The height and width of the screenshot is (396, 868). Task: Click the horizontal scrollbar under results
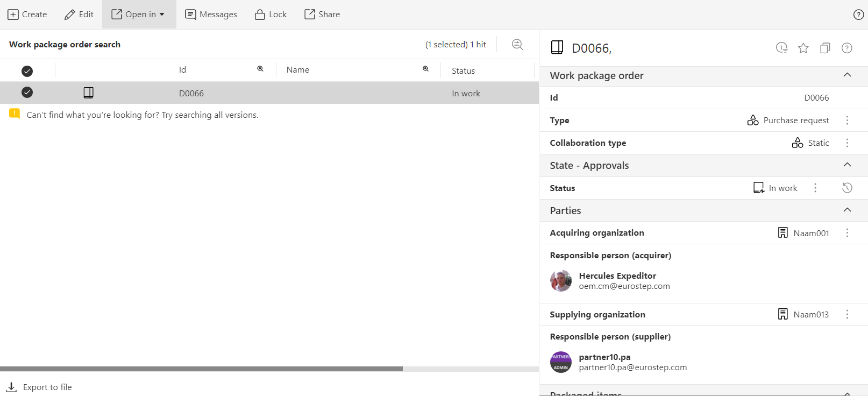point(201,369)
